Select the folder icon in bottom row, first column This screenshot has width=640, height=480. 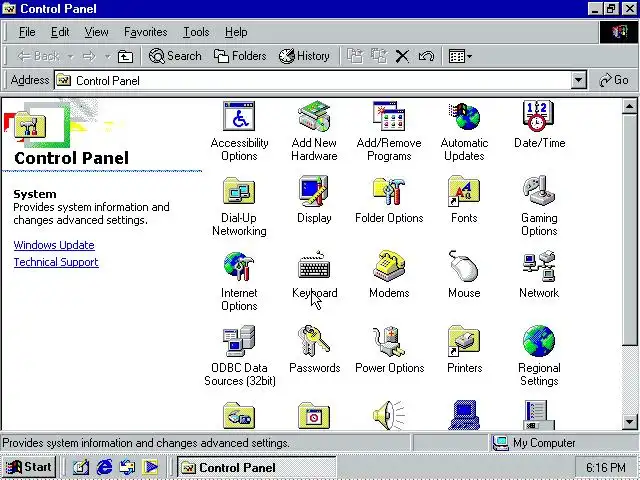[x=239, y=415]
